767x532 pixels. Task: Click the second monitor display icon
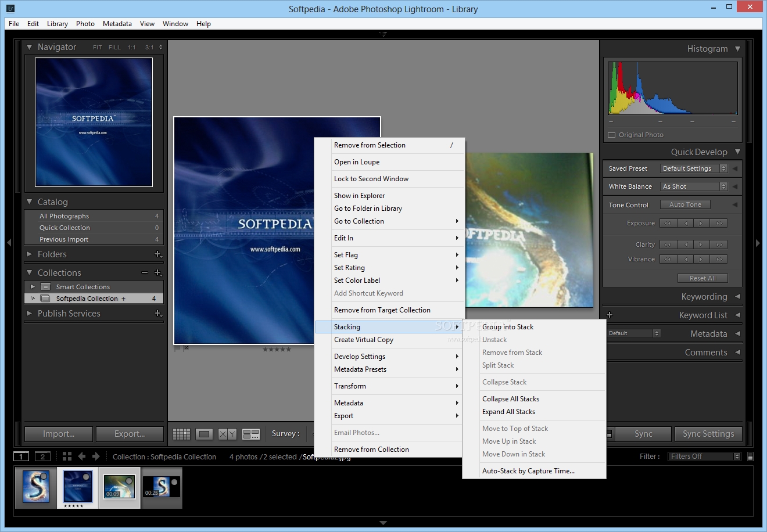click(x=42, y=456)
